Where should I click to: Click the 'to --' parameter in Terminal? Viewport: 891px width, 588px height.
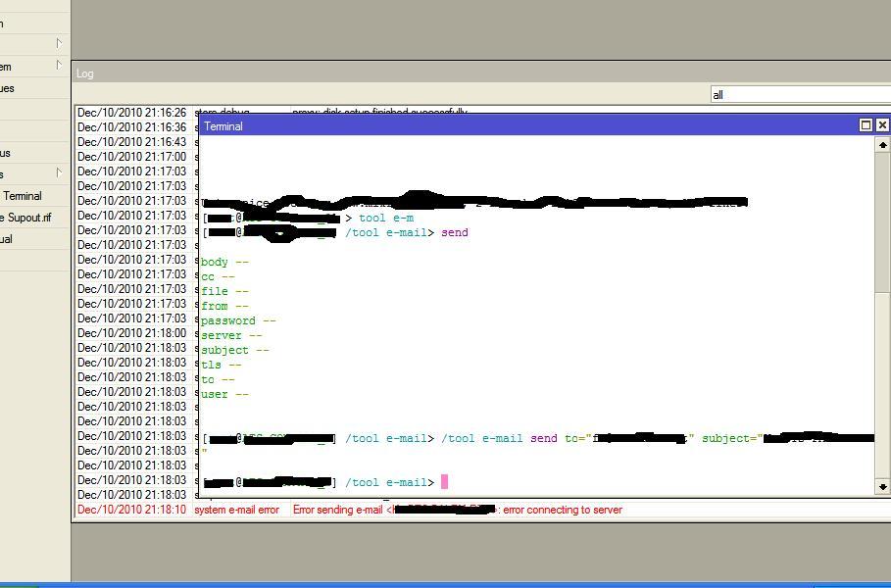[218, 379]
